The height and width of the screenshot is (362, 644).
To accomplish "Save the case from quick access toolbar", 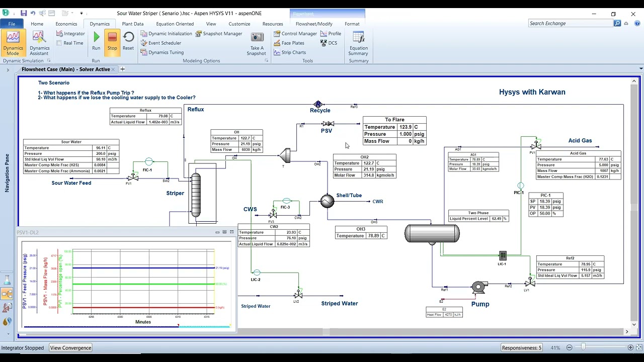I will click(x=24, y=13).
